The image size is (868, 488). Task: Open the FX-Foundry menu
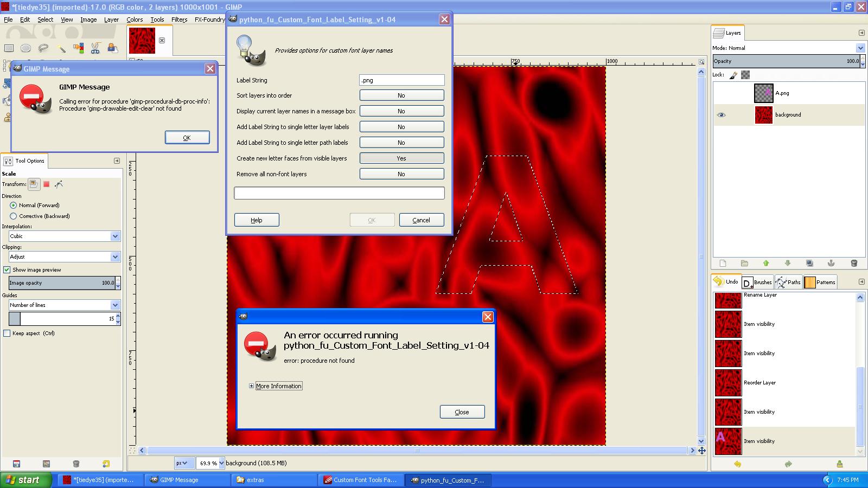click(x=209, y=20)
